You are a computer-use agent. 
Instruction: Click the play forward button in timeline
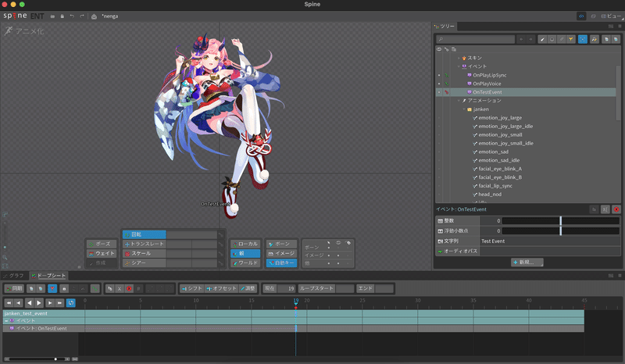[x=39, y=303]
